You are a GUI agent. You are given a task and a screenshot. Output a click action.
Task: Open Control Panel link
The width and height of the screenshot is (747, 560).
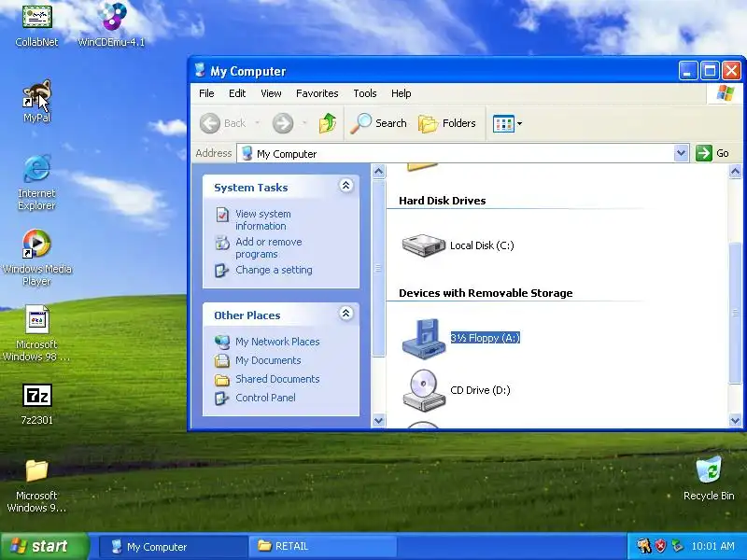click(265, 398)
